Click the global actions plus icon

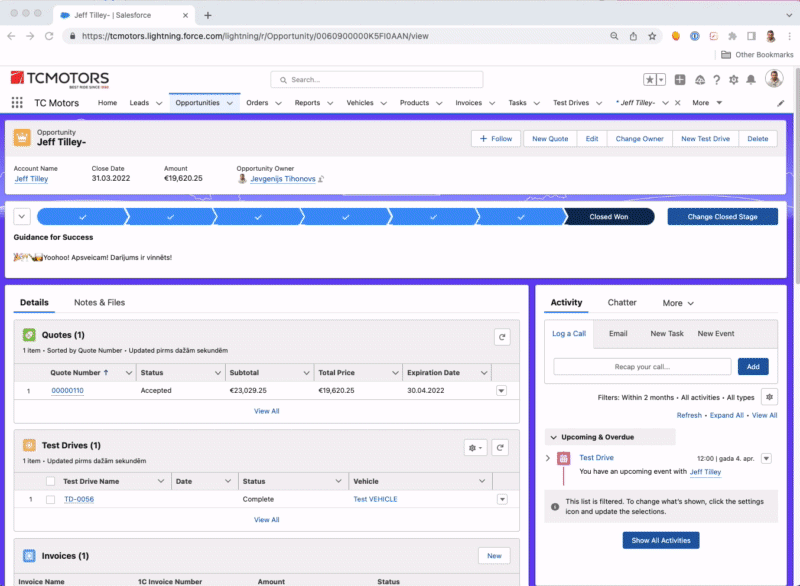click(x=680, y=80)
